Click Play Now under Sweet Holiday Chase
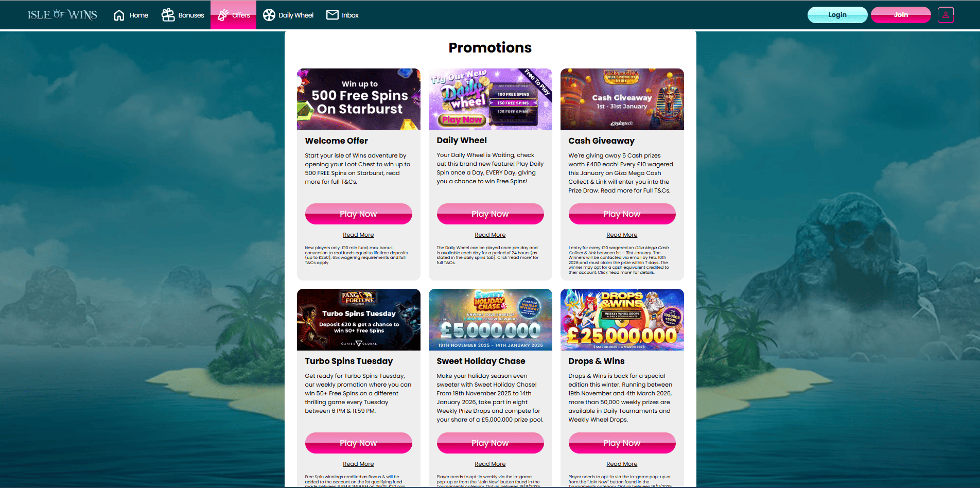The width and height of the screenshot is (980, 488). pyautogui.click(x=490, y=443)
